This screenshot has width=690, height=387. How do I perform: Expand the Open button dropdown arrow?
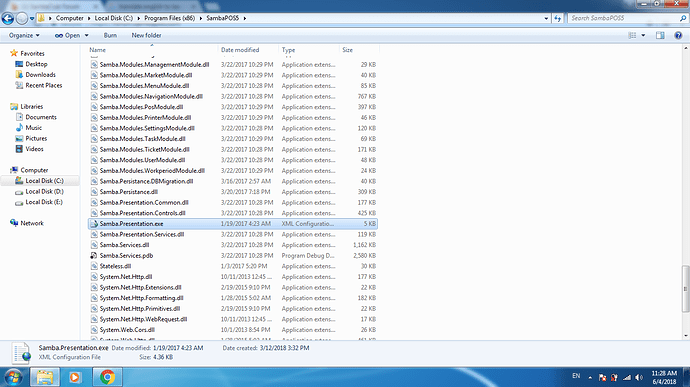point(86,35)
